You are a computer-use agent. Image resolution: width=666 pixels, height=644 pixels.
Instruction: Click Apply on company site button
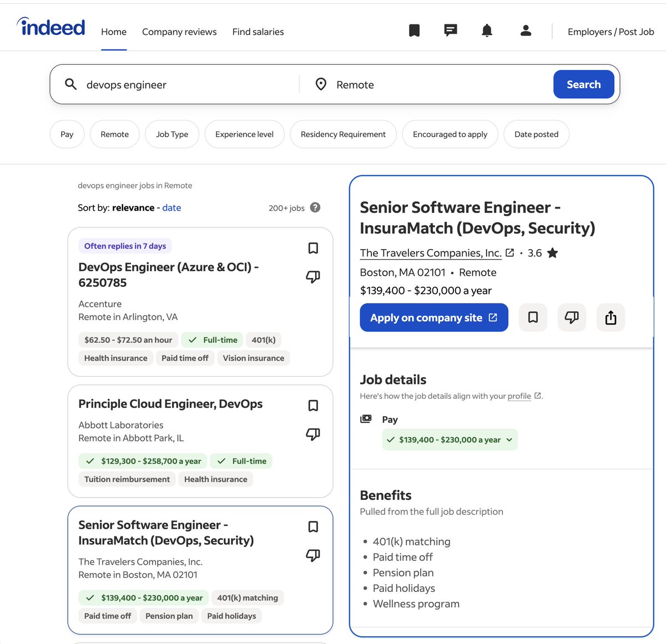[434, 317]
